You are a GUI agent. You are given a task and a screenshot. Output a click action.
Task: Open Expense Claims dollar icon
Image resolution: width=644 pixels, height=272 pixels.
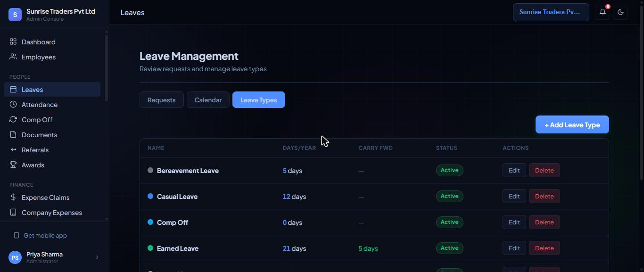tap(13, 198)
